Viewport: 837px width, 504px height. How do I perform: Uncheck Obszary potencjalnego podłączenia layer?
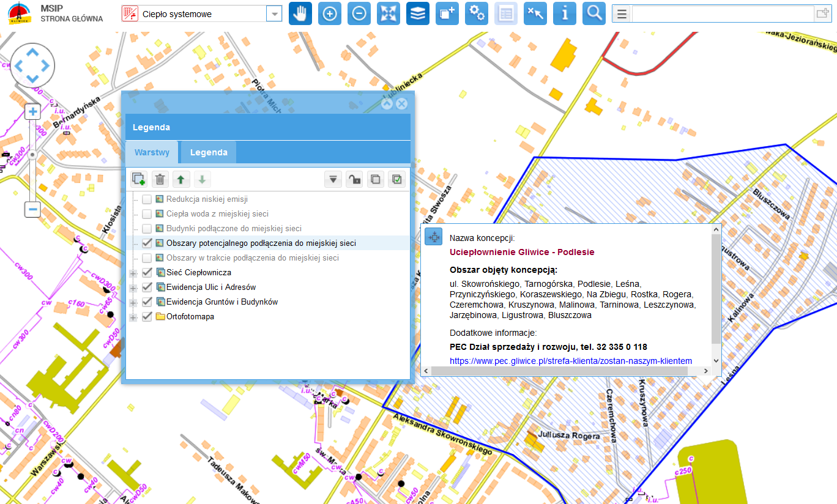tap(147, 243)
